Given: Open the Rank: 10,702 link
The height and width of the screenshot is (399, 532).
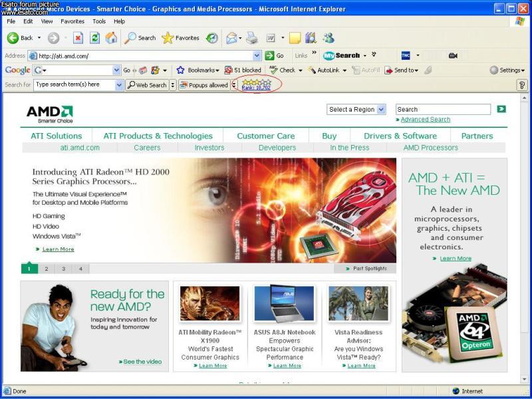Looking at the screenshot, I should (x=256, y=88).
